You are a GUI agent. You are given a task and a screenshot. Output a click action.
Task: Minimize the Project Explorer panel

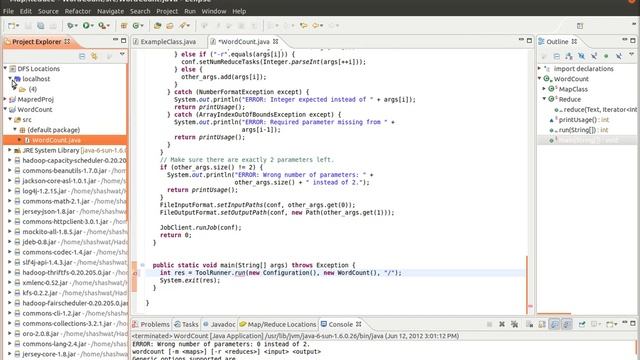pos(115,40)
